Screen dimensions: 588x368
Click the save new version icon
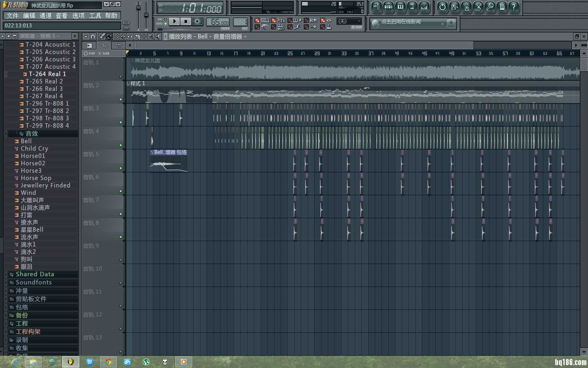click(x=454, y=7)
